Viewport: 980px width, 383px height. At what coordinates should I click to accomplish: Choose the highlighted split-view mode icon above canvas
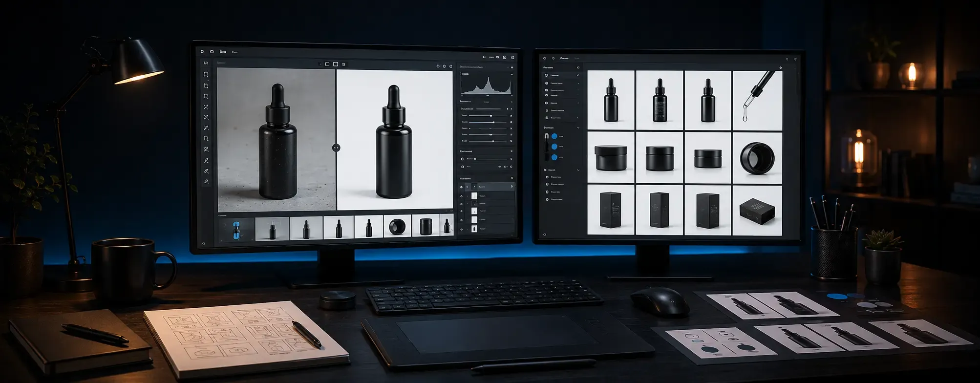coord(336,64)
